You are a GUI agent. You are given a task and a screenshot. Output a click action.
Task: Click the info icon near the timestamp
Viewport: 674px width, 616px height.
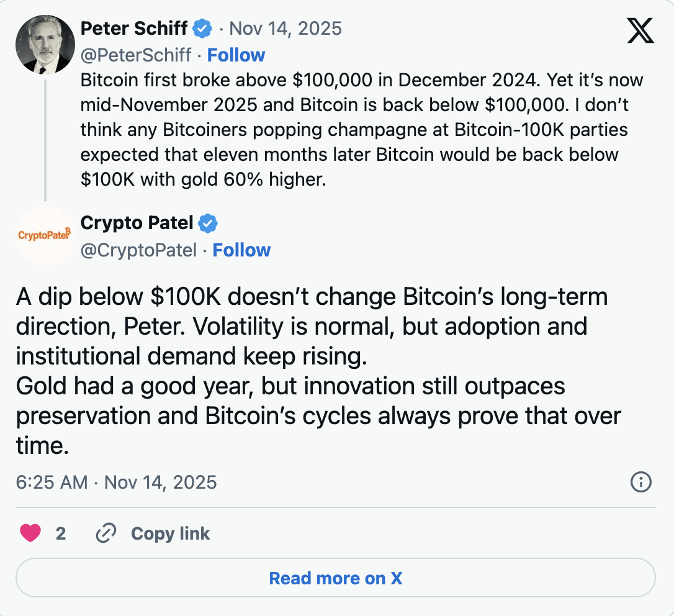point(640,482)
